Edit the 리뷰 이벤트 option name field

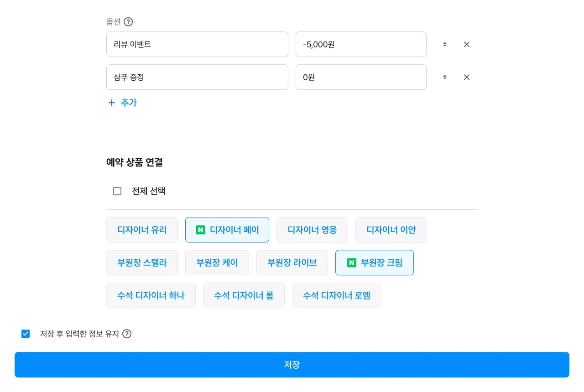197,44
